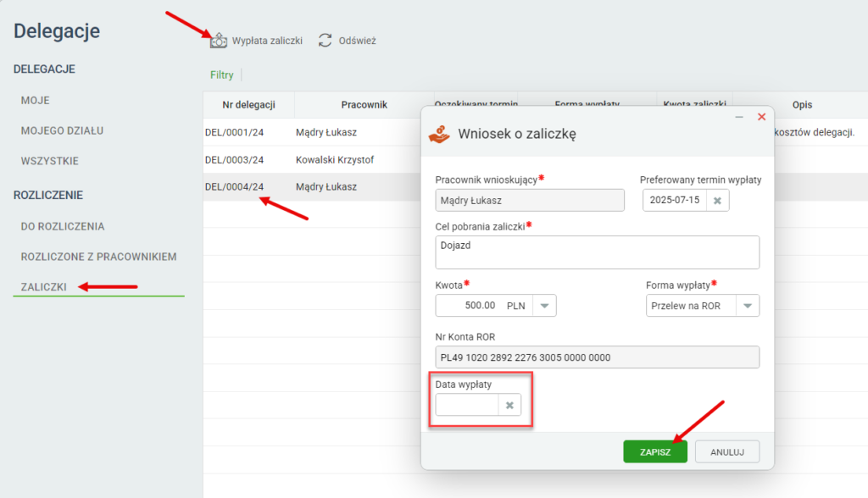Click the Wniosek o zaliczkę dialog title
This screenshot has width=868, height=498.
pos(517,134)
